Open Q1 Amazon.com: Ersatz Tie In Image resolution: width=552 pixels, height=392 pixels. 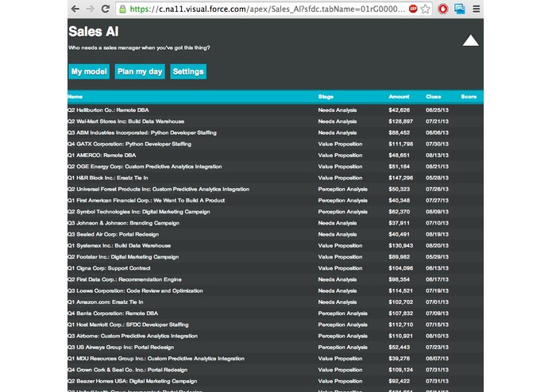pyautogui.click(x=106, y=302)
